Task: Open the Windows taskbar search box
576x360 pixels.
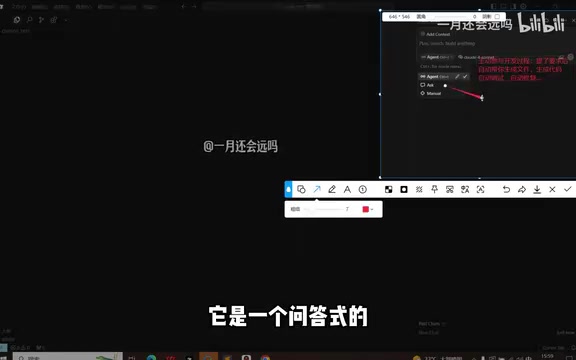Action: (x=68, y=357)
